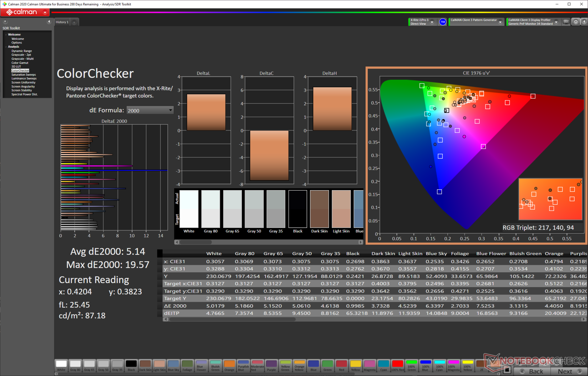Open the dE Formula dropdown
This screenshot has width=588, height=376.
pyautogui.click(x=150, y=110)
